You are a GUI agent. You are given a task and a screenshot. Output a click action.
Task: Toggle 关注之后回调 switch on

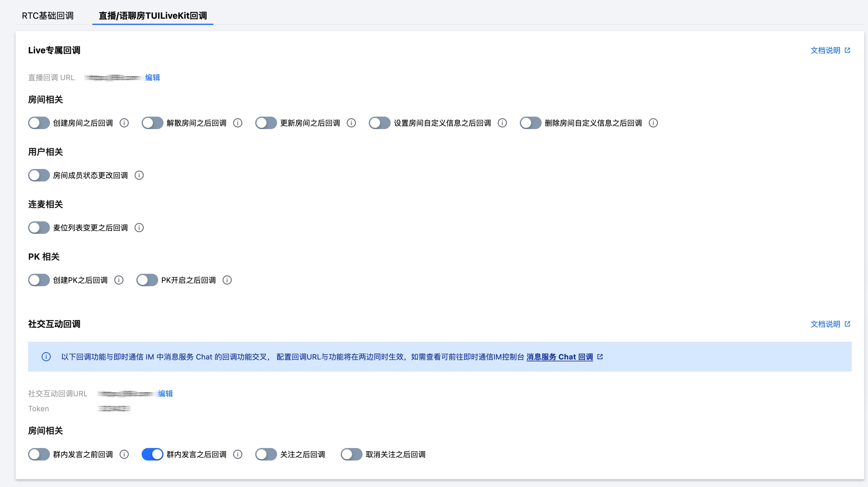(x=266, y=455)
